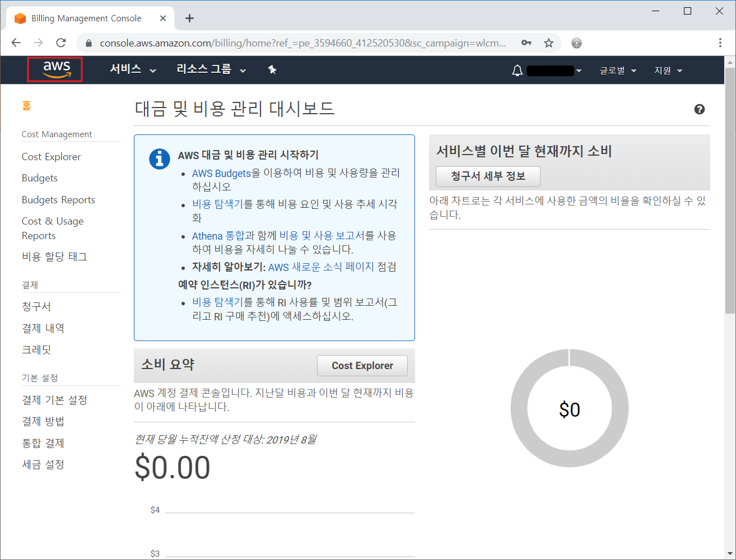Open 결제 내역 in sidebar
This screenshot has height=560, width=736.
click(43, 328)
